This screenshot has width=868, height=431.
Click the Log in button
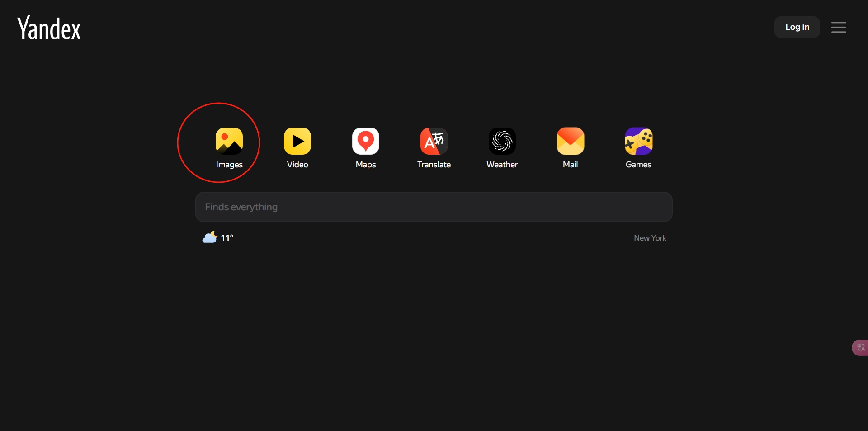coord(797,27)
